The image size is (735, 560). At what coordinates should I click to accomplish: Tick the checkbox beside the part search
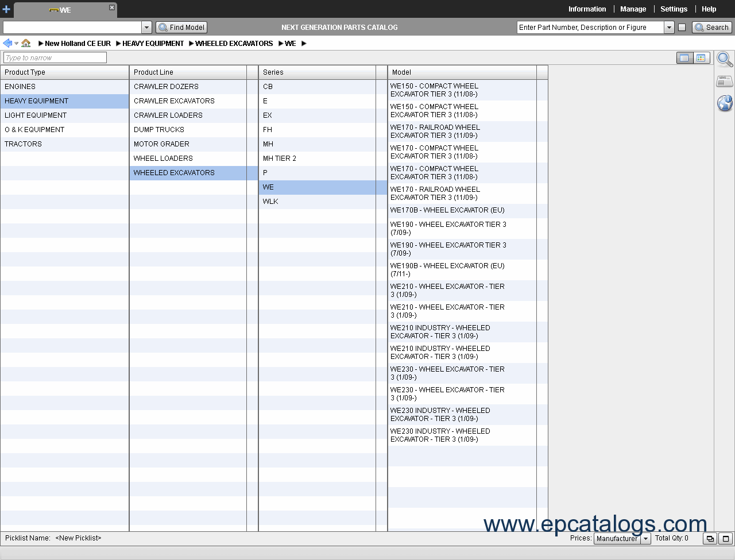click(682, 28)
